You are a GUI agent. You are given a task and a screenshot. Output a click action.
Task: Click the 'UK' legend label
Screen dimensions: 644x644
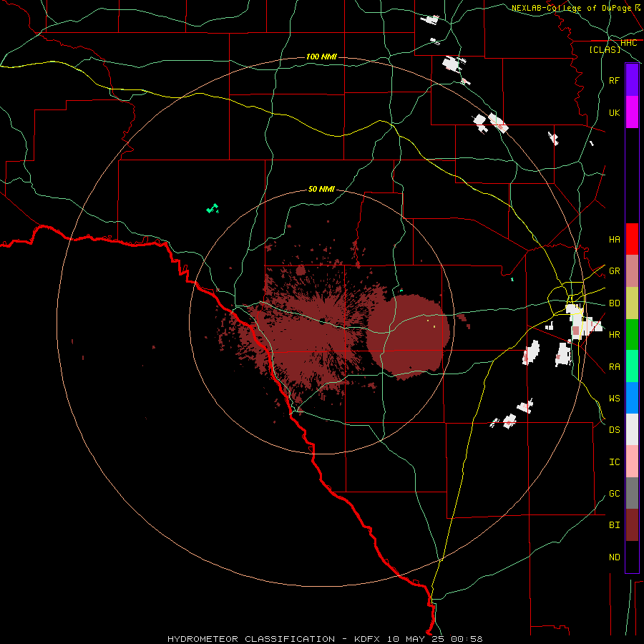(614, 112)
